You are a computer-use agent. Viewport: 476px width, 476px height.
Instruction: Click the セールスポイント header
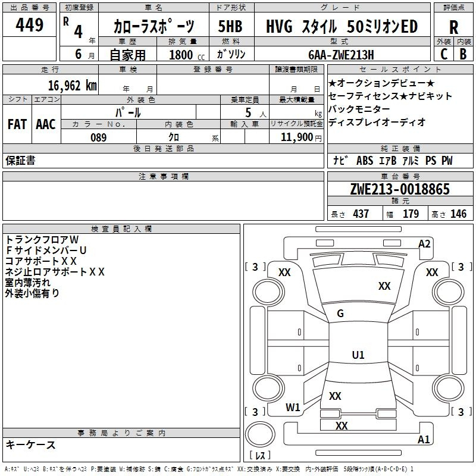click(400, 69)
